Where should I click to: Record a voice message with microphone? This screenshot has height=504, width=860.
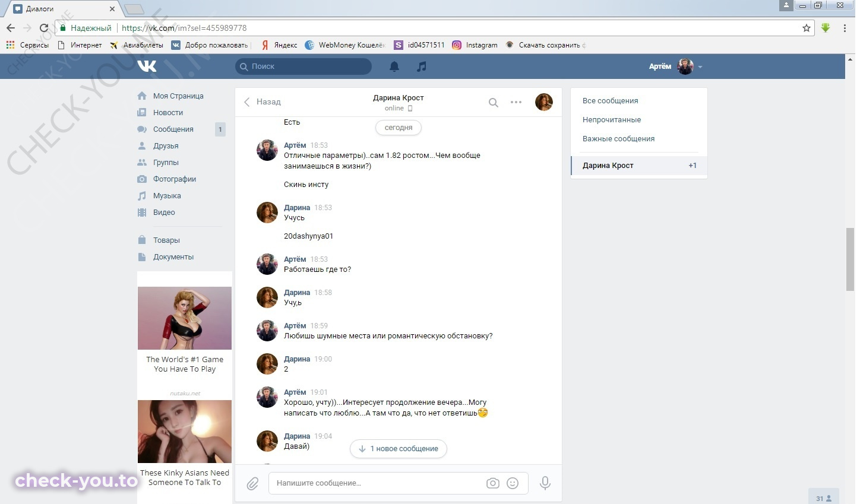coord(545,483)
